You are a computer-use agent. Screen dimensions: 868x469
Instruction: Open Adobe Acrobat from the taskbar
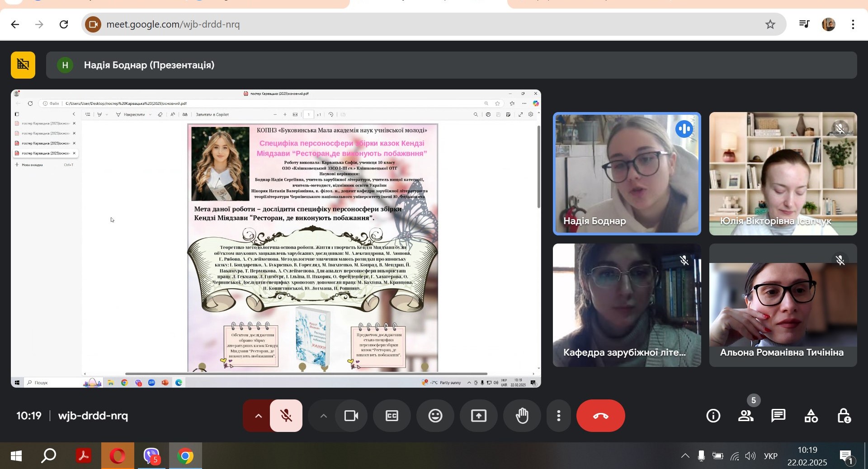(83, 456)
